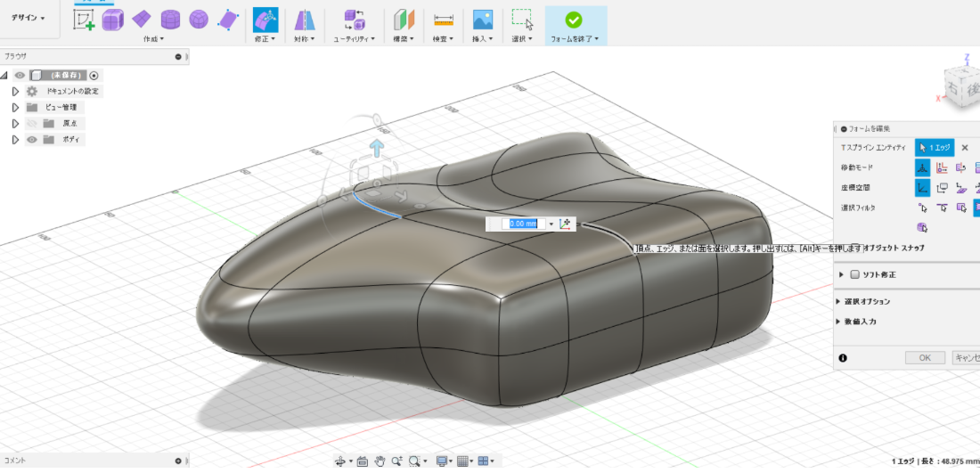This screenshot has width=980, height=473.
Task: Open the デザイン workspace dropdown
Action: 29,18
